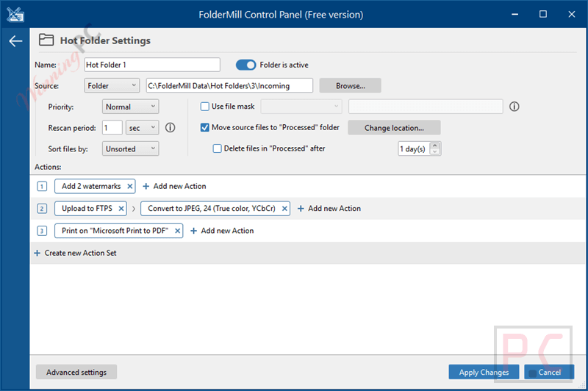Screen dimensions: 588x391
Task: Open the 'Print on Microsoft Print to PDF' action
Action: [115, 231]
